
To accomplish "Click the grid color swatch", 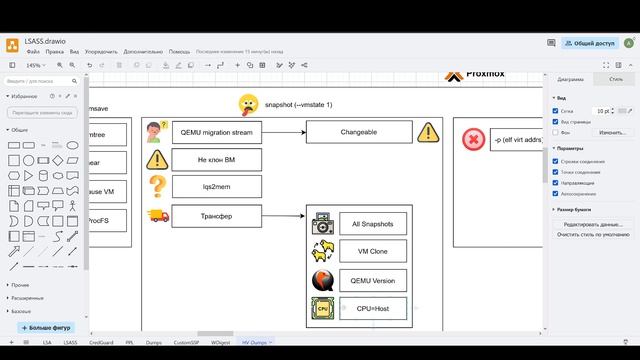I will coord(622,111).
